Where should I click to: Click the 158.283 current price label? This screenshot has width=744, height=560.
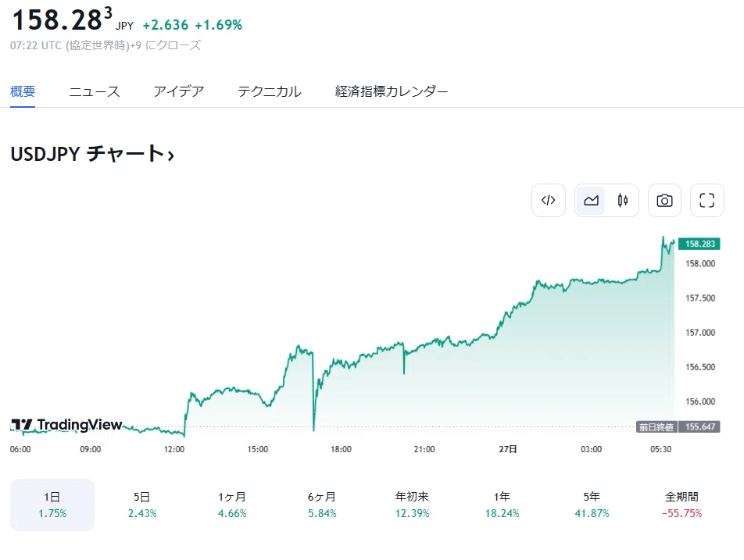click(699, 244)
